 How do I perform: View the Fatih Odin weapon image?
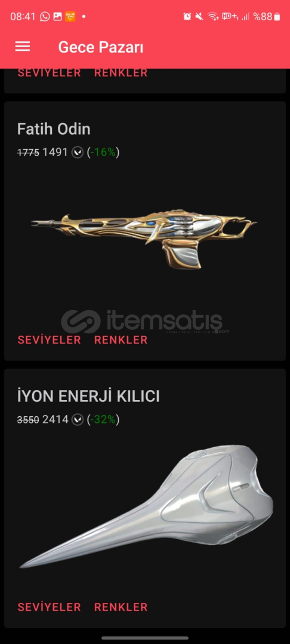coord(144,241)
